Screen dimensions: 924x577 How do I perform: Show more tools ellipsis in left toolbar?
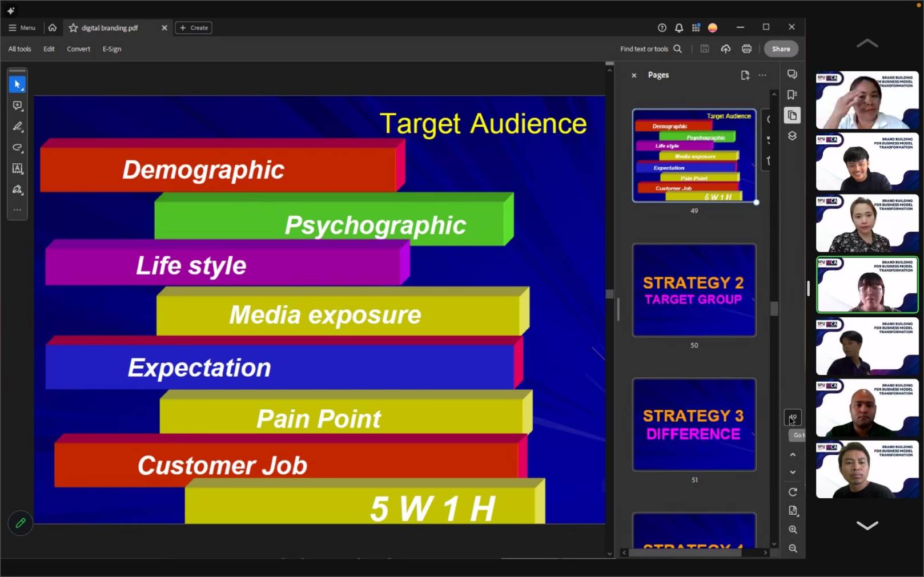(17, 210)
